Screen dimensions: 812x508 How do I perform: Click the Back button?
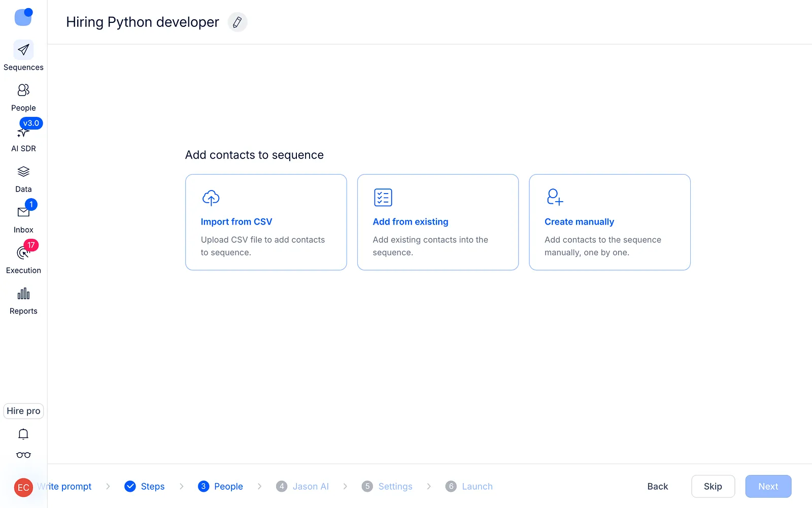point(657,486)
